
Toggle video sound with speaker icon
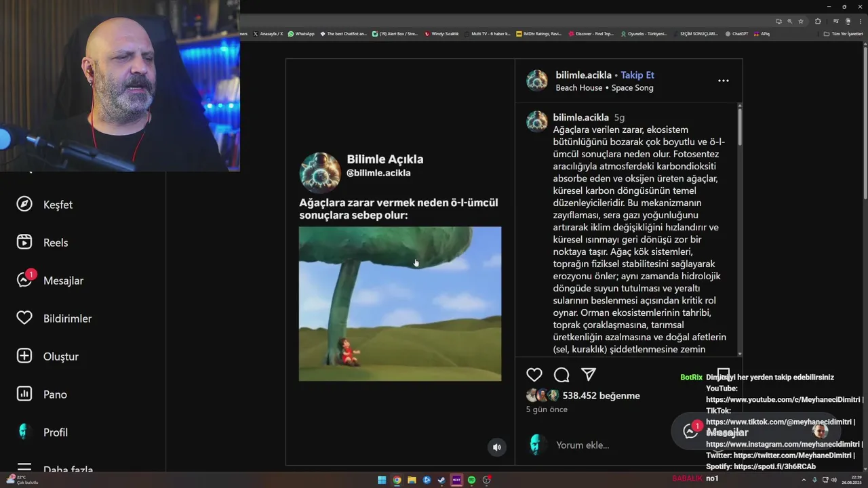(497, 447)
